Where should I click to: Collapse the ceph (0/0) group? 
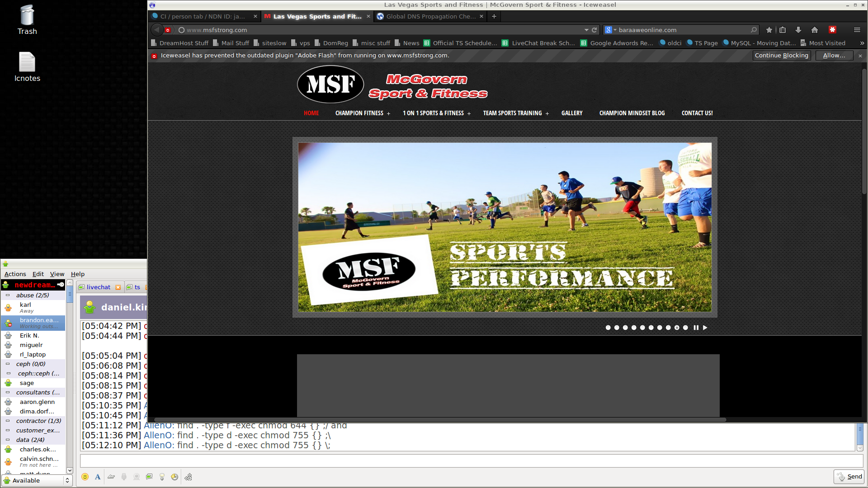[8, 364]
